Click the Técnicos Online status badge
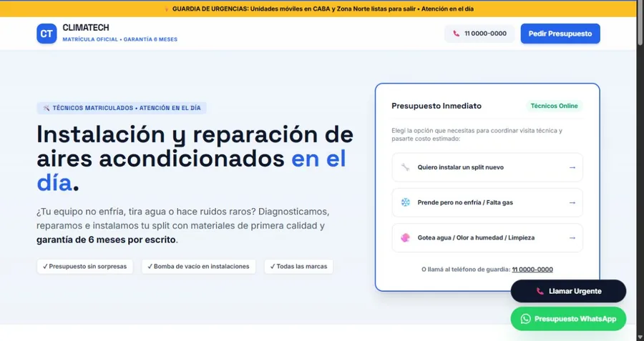 554,106
